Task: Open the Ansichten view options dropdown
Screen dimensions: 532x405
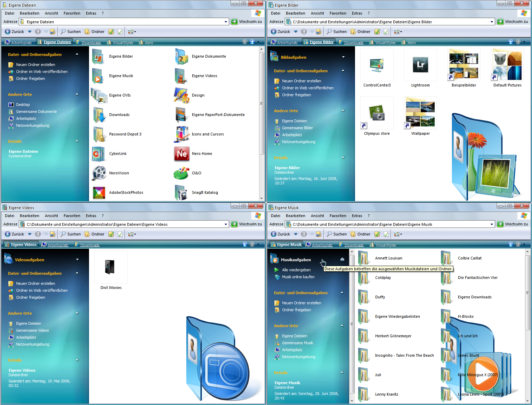Action: coord(131,31)
